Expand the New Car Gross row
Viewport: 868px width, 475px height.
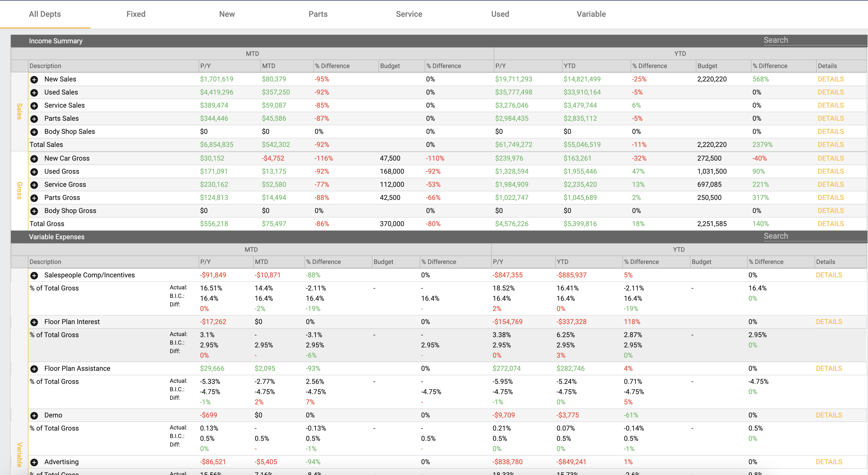34,159
